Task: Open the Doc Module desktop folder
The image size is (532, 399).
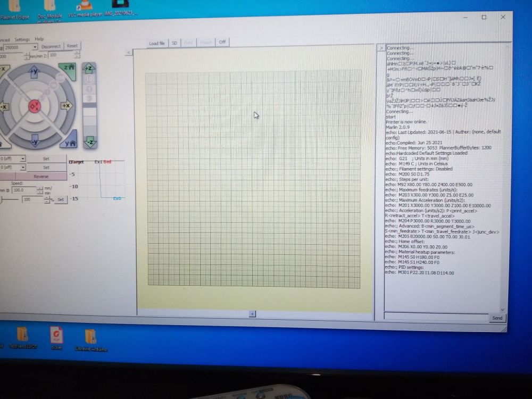Action: (x=50, y=12)
